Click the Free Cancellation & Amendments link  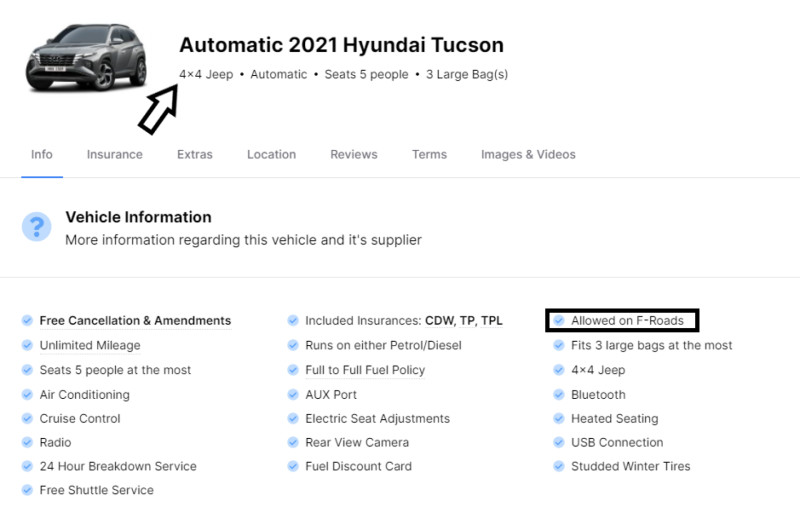(x=135, y=321)
